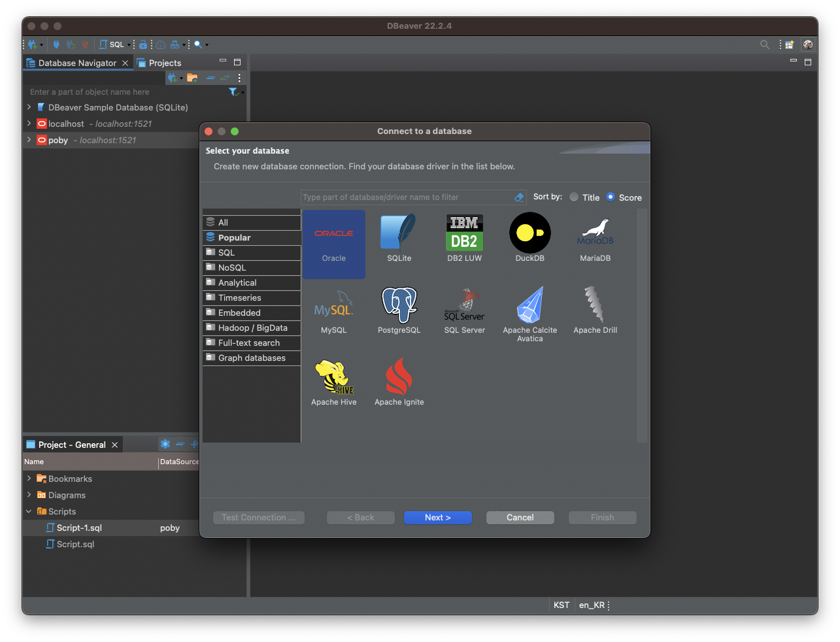840x642 pixels.
Task: Click the DBeaver perspective avatar icon
Action: 808,44
